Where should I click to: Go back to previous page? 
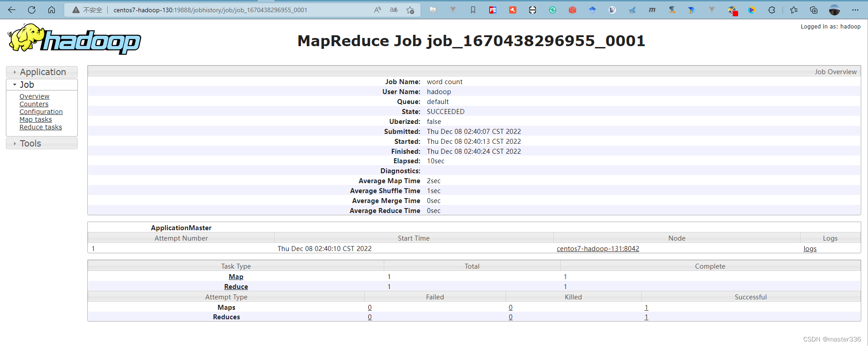click(x=12, y=9)
